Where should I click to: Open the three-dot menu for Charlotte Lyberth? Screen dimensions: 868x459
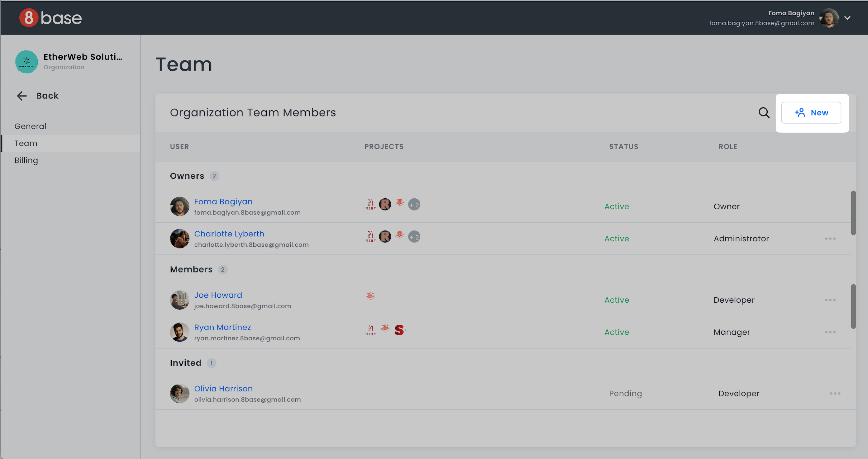point(830,239)
